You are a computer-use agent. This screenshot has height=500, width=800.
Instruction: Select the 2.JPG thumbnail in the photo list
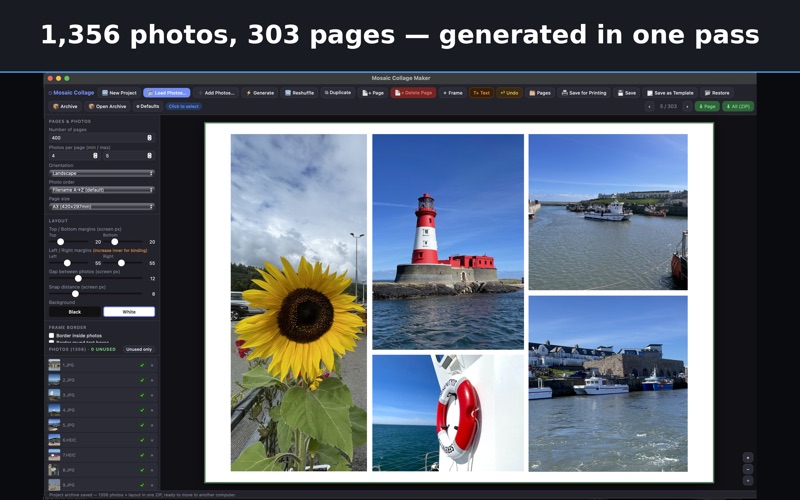point(54,380)
